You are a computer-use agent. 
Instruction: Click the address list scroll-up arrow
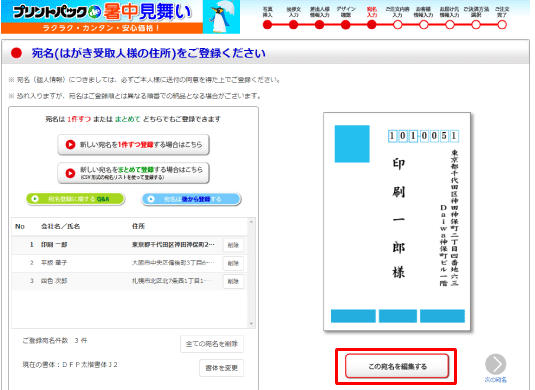click(x=251, y=222)
